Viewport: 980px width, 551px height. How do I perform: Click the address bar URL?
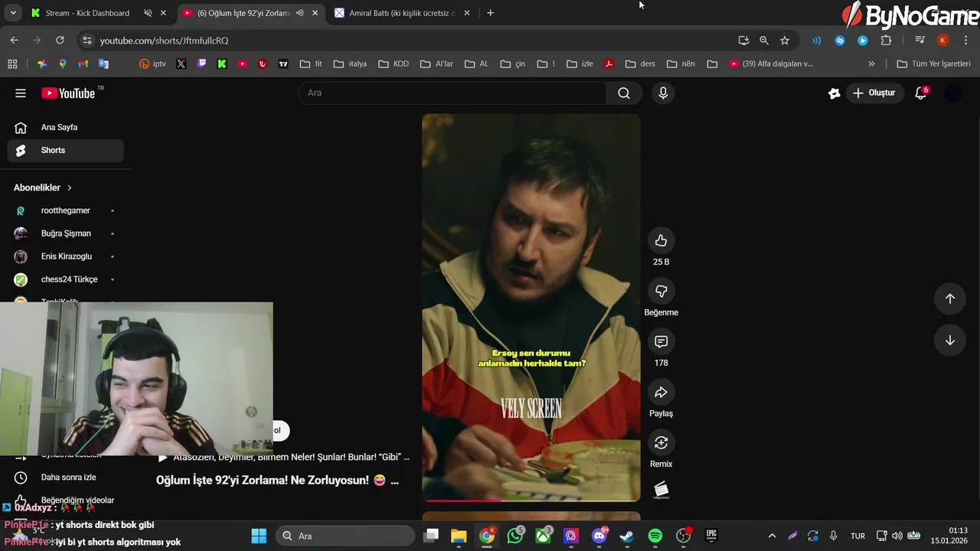click(164, 41)
